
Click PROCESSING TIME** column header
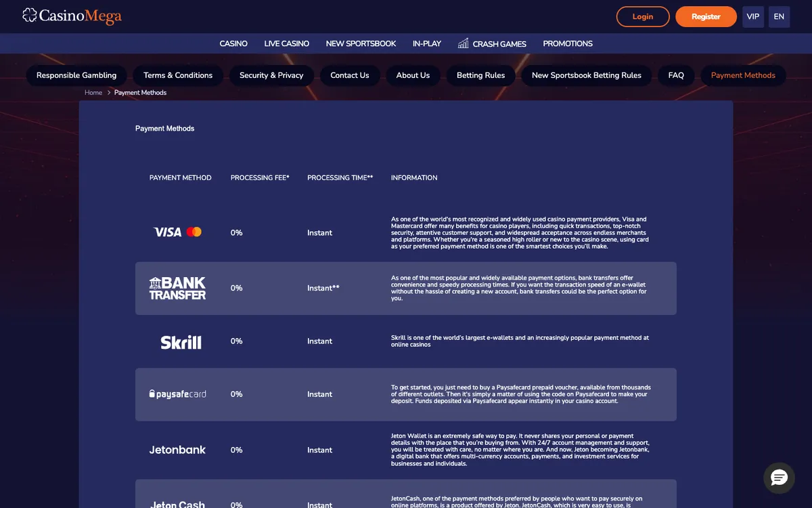(340, 178)
